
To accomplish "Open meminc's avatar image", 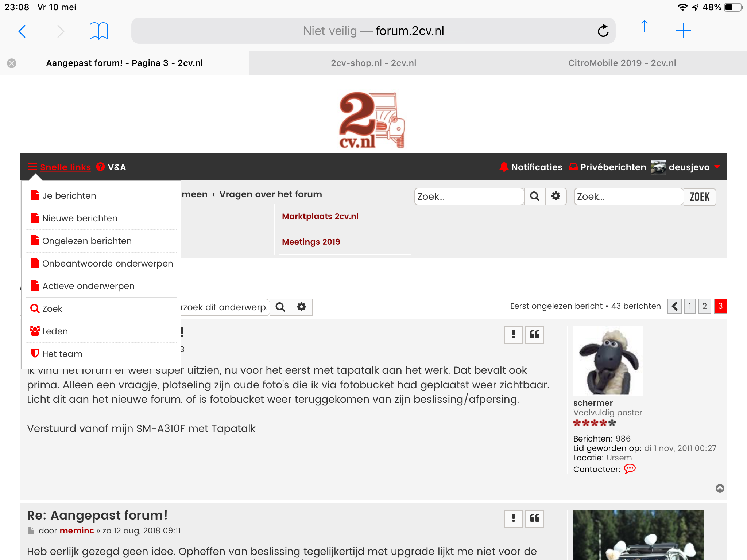I will (x=638, y=535).
